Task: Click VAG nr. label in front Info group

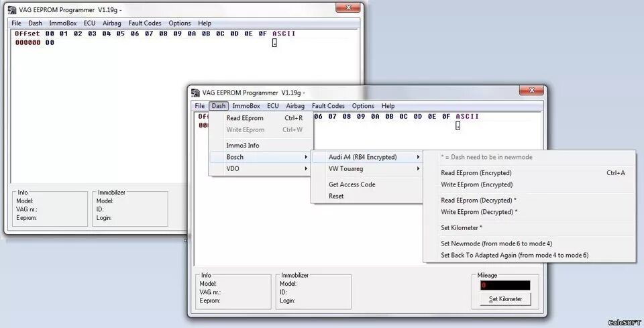Action: tap(210, 292)
